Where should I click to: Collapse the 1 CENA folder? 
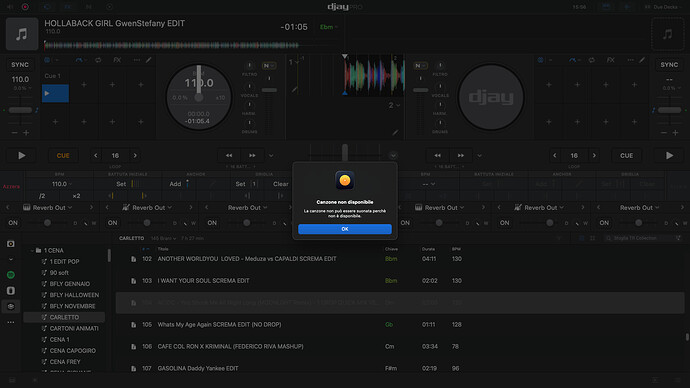click(32, 250)
